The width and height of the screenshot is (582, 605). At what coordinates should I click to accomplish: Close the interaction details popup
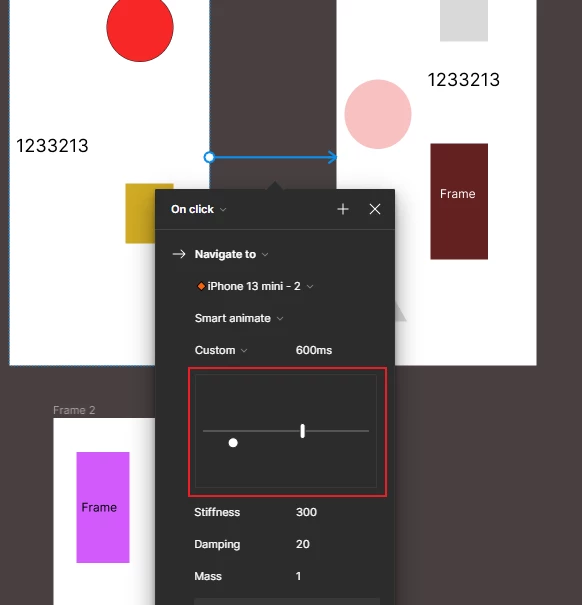pyautogui.click(x=375, y=209)
